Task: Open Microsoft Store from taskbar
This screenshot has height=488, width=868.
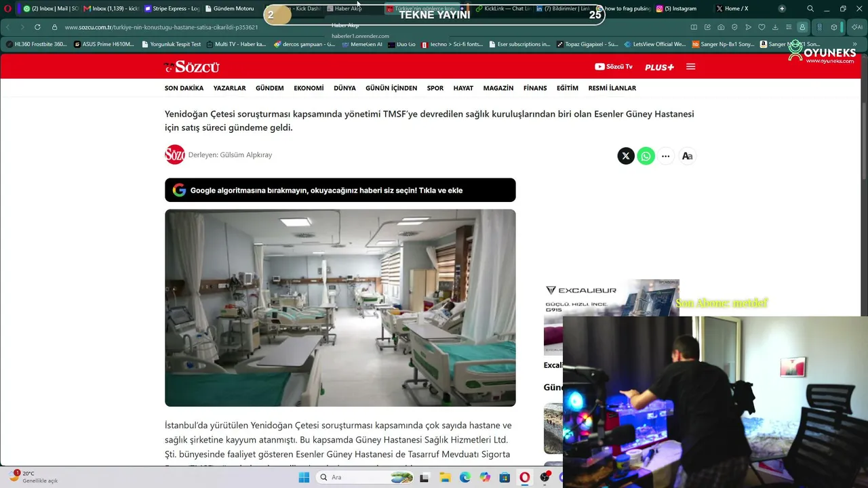Action: pos(505,478)
